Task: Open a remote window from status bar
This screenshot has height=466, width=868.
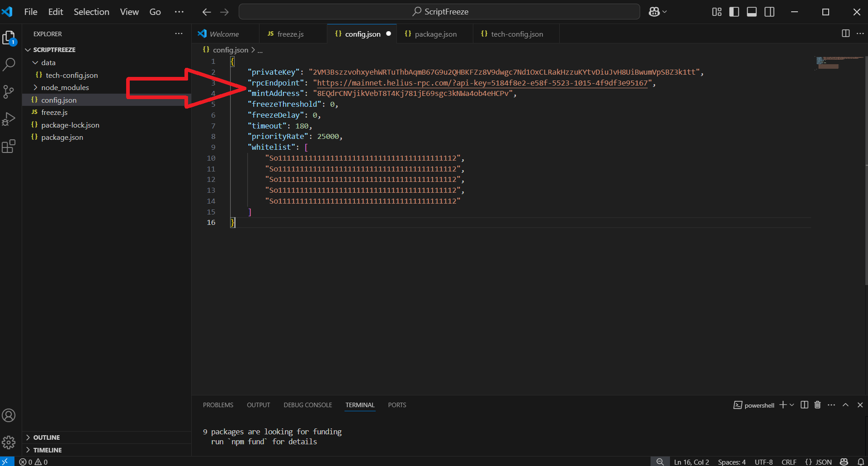Action: 7,461
